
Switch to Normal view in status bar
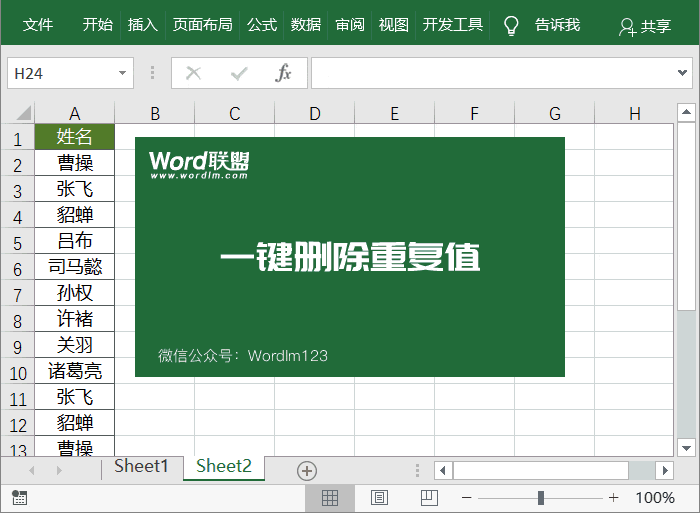click(330, 497)
